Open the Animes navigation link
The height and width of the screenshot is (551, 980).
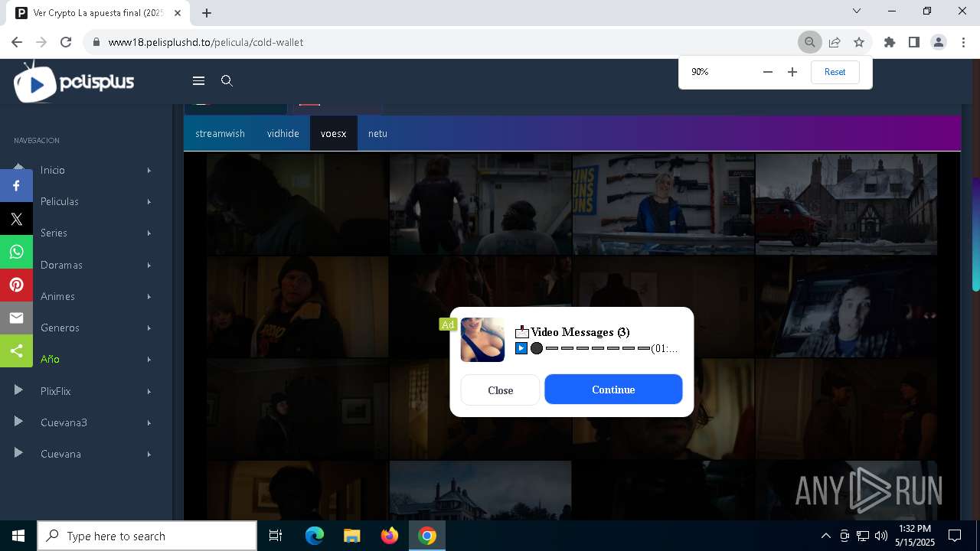pos(57,296)
